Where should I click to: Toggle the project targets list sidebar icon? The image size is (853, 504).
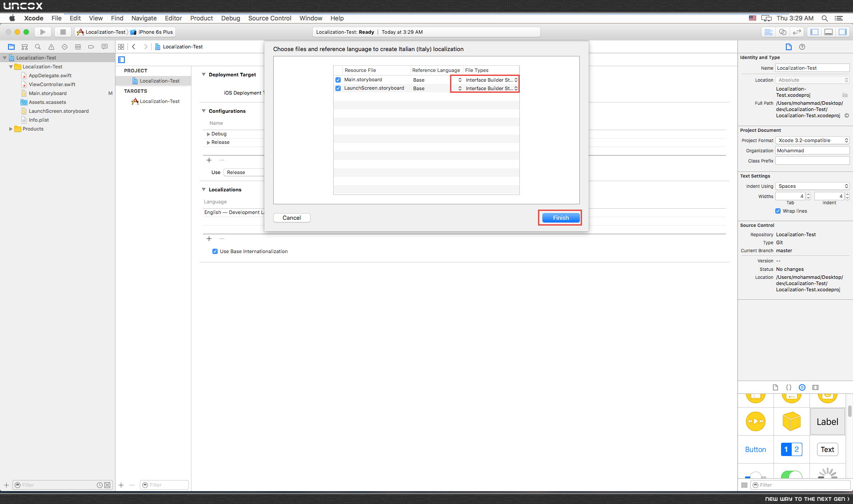[122, 60]
